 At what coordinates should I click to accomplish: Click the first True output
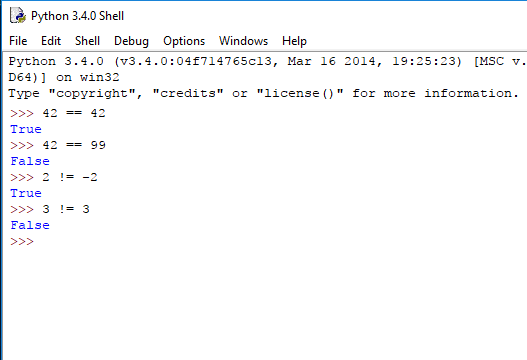(26, 129)
